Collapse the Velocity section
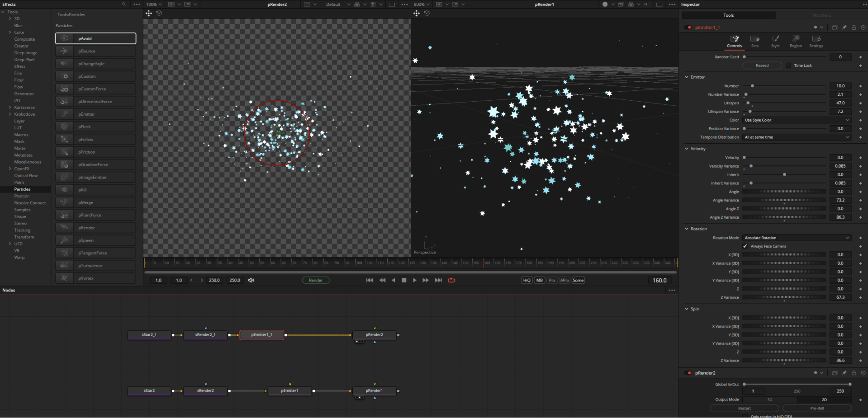The height and width of the screenshot is (418, 868). (687, 149)
